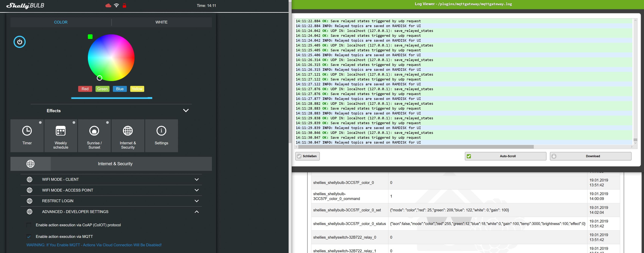The width and height of the screenshot is (644, 253).
Task: Expand the Effects dropdown
Action: coord(186,111)
